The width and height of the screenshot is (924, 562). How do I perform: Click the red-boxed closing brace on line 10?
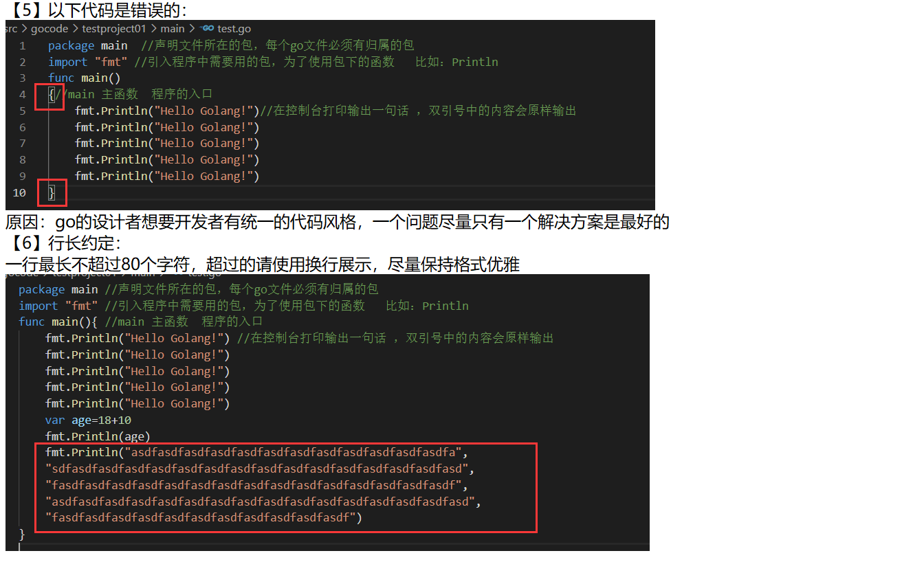[52, 193]
